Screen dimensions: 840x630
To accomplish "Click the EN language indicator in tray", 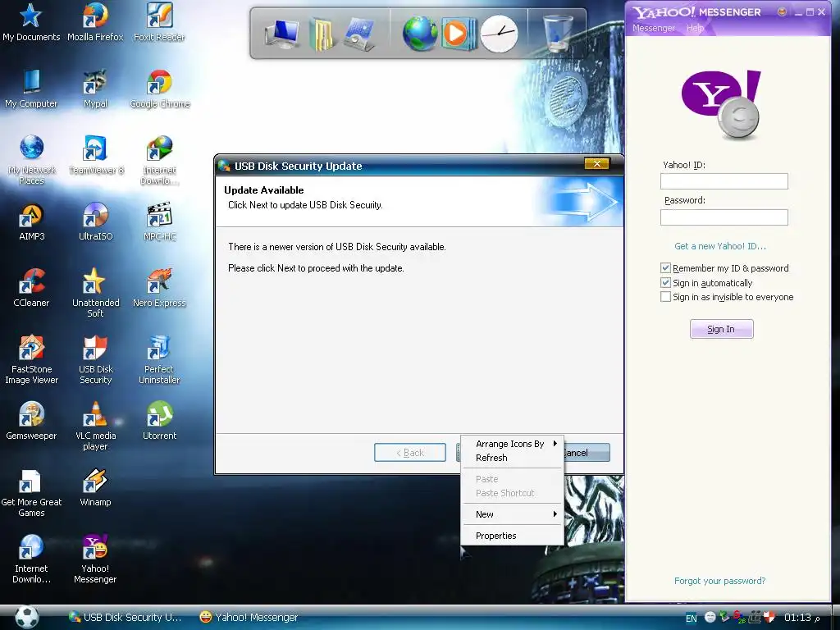I will [692, 619].
